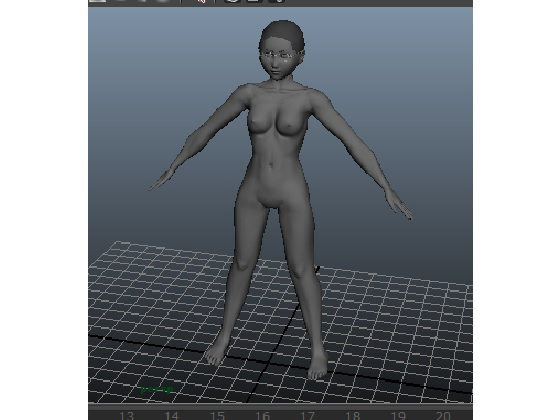
Task: Jump to frame 17 on the timeline
Action: pyautogui.click(x=307, y=416)
